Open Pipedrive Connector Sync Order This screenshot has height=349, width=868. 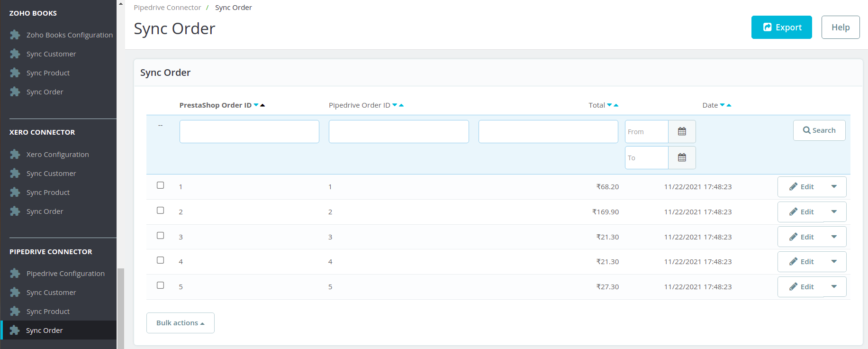(45, 330)
